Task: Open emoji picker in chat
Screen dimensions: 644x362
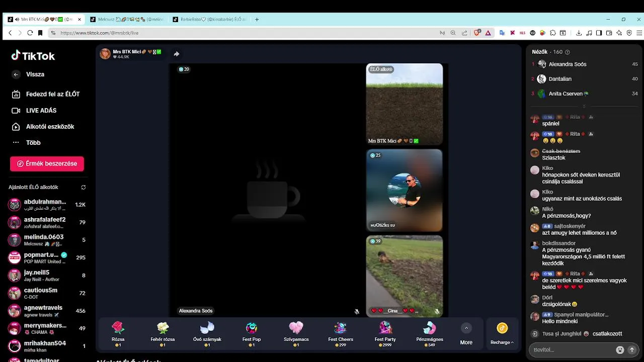Action: [620, 349]
